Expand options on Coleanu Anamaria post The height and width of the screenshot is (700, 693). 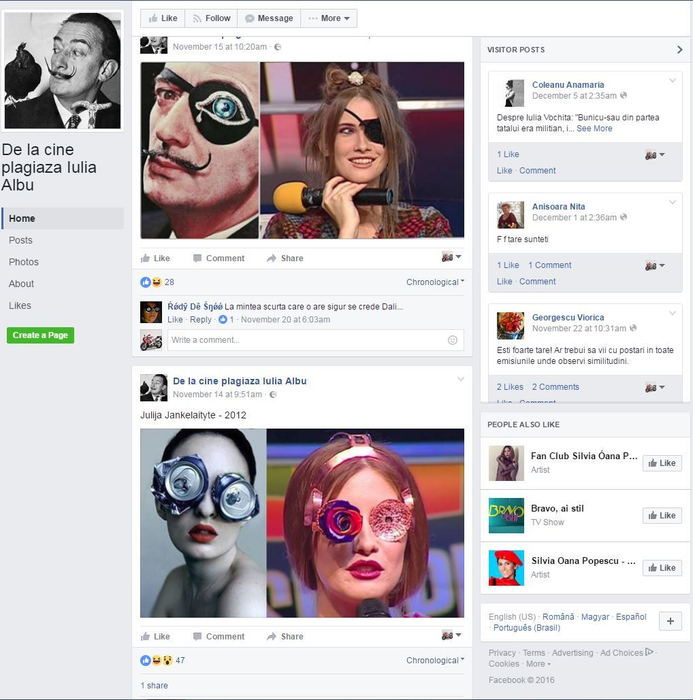[x=672, y=81]
